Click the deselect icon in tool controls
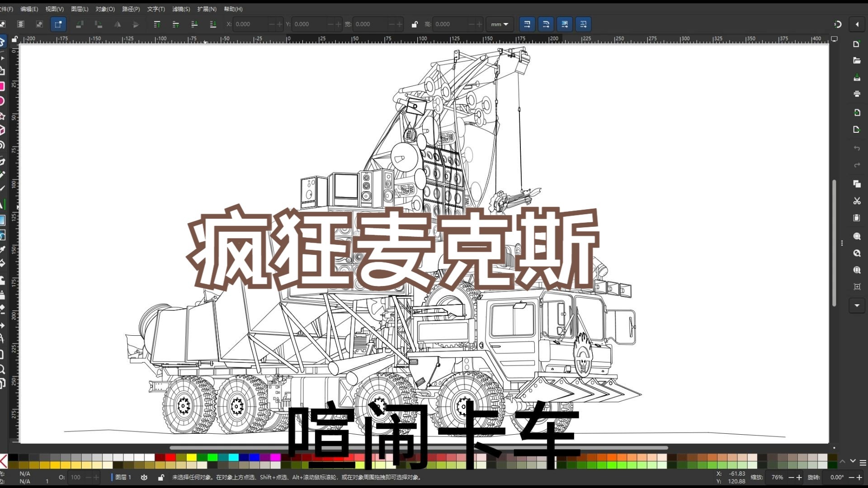Screen dimensions: 868x488 coord(39,24)
